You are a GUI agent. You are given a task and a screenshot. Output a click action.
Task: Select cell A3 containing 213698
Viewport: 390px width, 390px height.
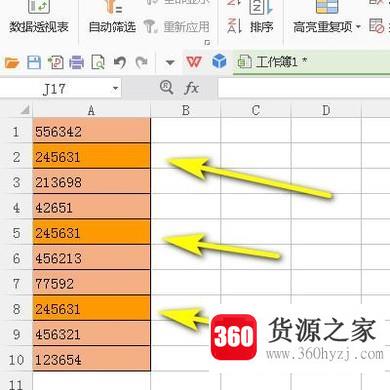coord(91,182)
